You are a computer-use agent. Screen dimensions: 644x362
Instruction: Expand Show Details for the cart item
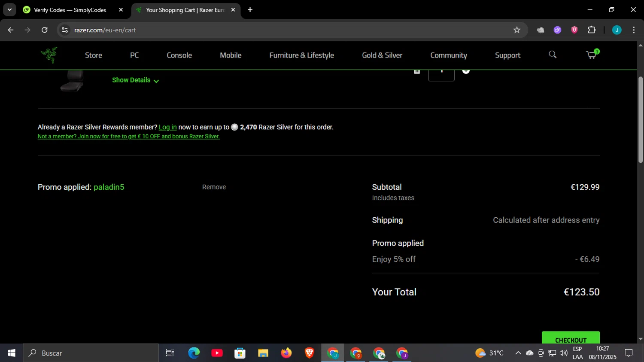pos(135,80)
